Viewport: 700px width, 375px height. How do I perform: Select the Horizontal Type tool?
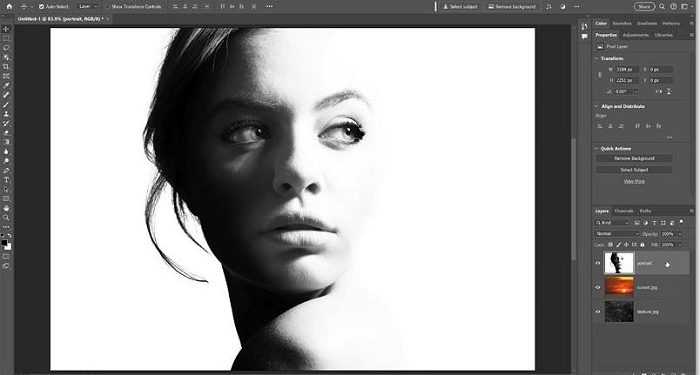6,180
